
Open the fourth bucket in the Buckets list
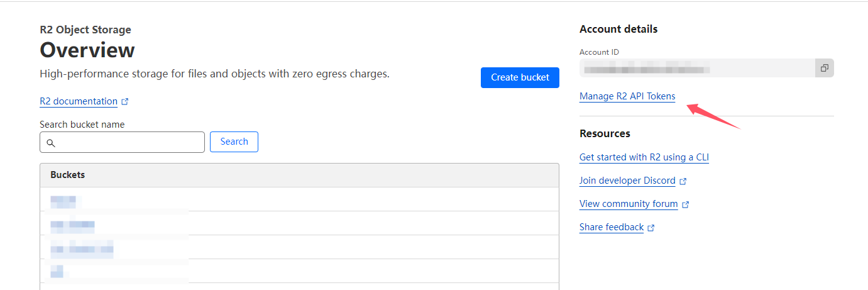57,271
